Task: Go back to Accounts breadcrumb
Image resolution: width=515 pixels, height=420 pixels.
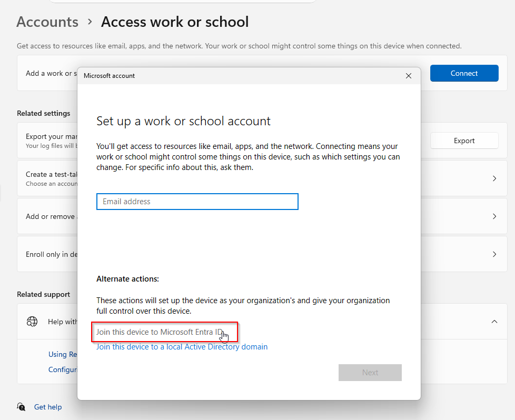Action: point(47,22)
